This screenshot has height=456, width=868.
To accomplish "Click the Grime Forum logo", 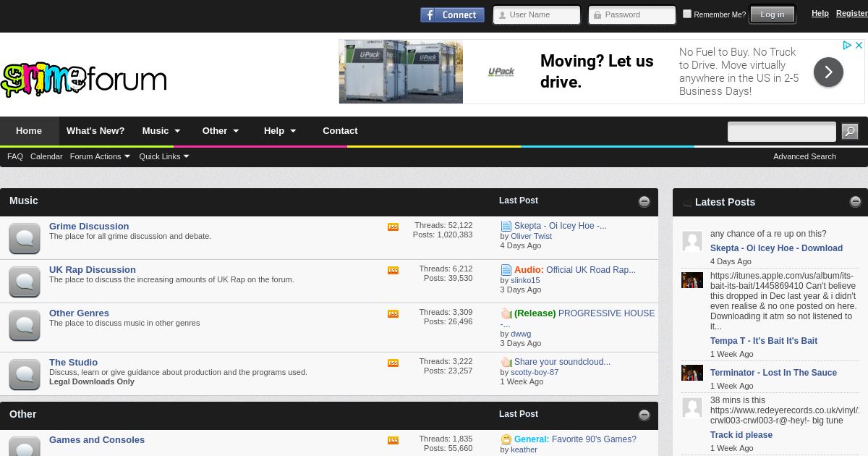I will click(84, 79).
